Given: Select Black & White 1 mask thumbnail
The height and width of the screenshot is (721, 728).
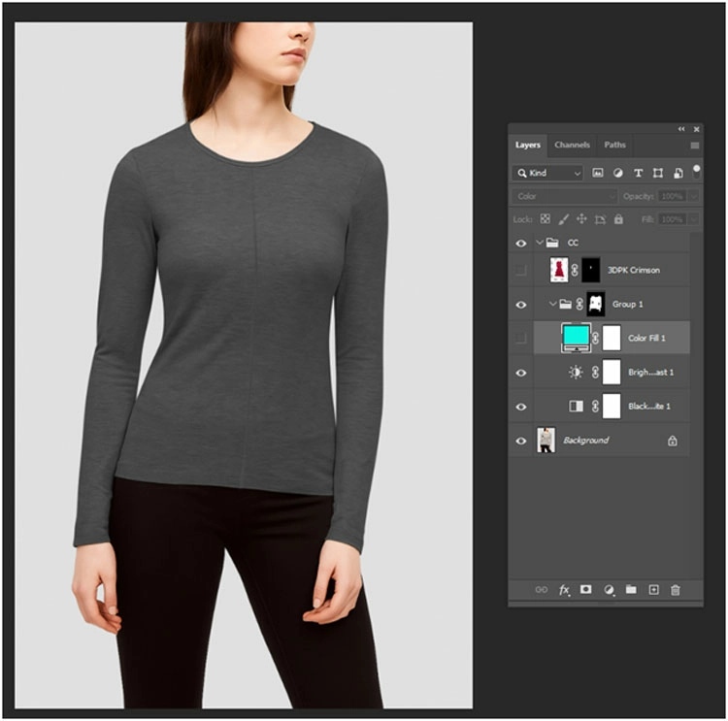Looking at the screenshot, I should tap(612, 407).
